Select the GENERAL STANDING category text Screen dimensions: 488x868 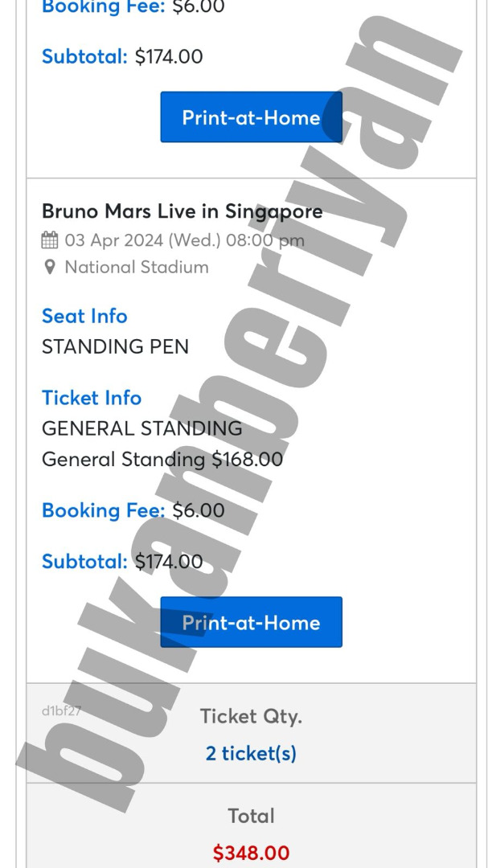click(141, 428)
